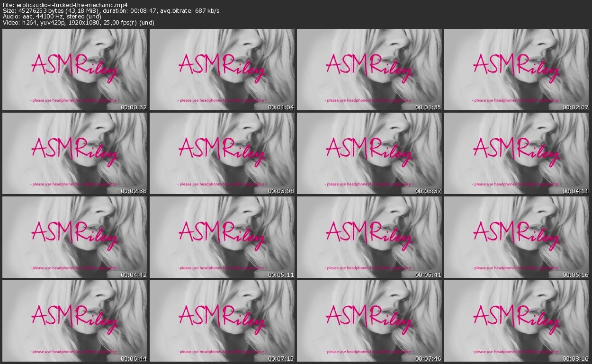Click the 00:00:32 timestamp label

(134, 107)
